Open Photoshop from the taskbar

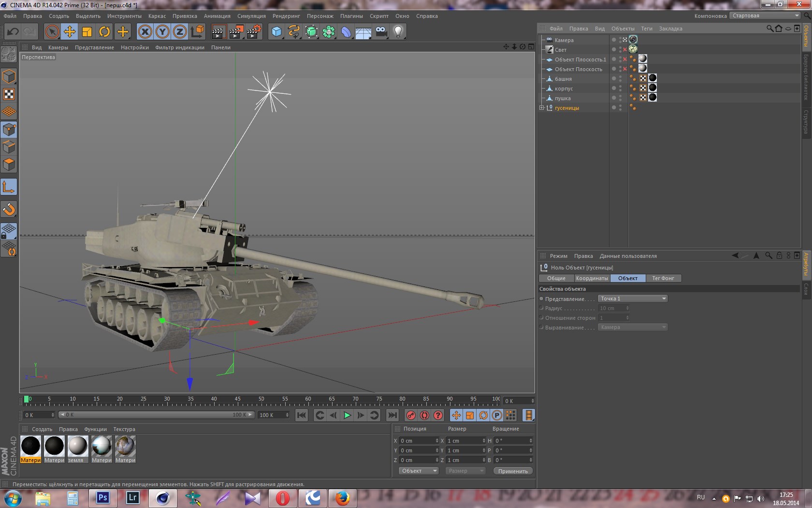pyautogui.click(x=102, y=497)
